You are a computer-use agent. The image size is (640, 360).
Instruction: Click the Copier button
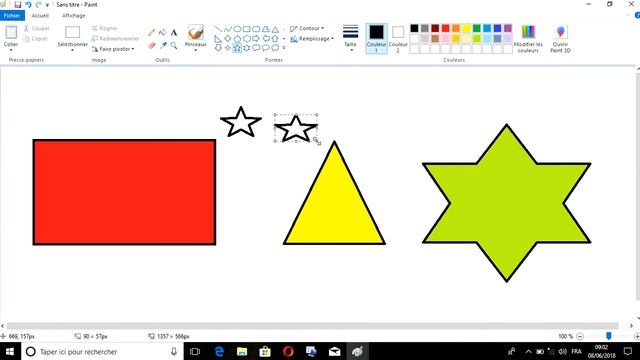(36, 39)
